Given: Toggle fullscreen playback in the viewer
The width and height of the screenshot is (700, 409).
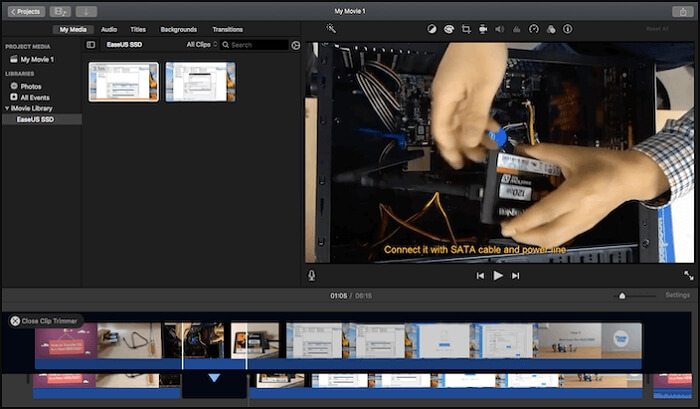Looking at the screenshot, I should (x=688, y=275).
